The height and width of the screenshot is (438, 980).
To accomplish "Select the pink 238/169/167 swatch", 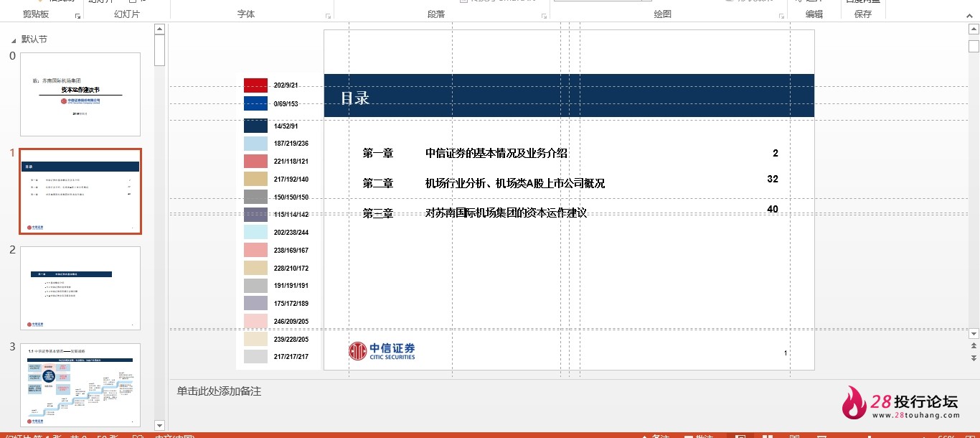I will [x=255, y=250].
